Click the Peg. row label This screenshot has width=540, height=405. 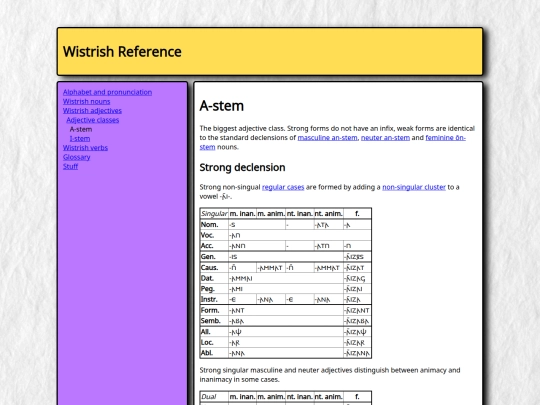pos(214,289)
